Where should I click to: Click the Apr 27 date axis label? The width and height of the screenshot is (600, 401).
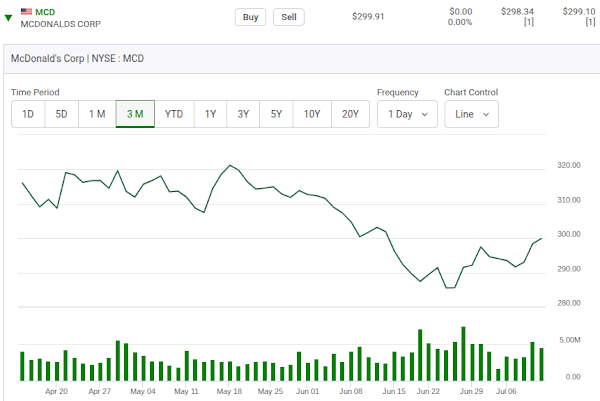pyautogui.click(x=99, y=391)
